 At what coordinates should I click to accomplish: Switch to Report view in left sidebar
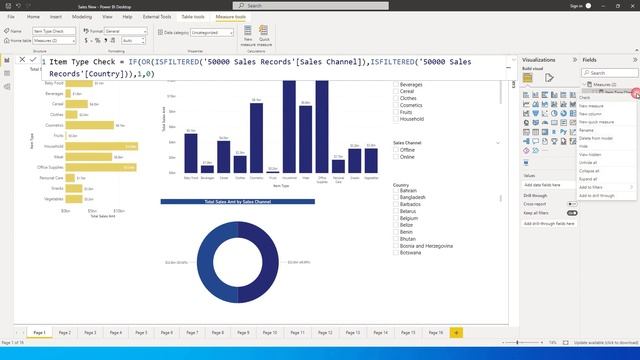click(x=7, y=60)
